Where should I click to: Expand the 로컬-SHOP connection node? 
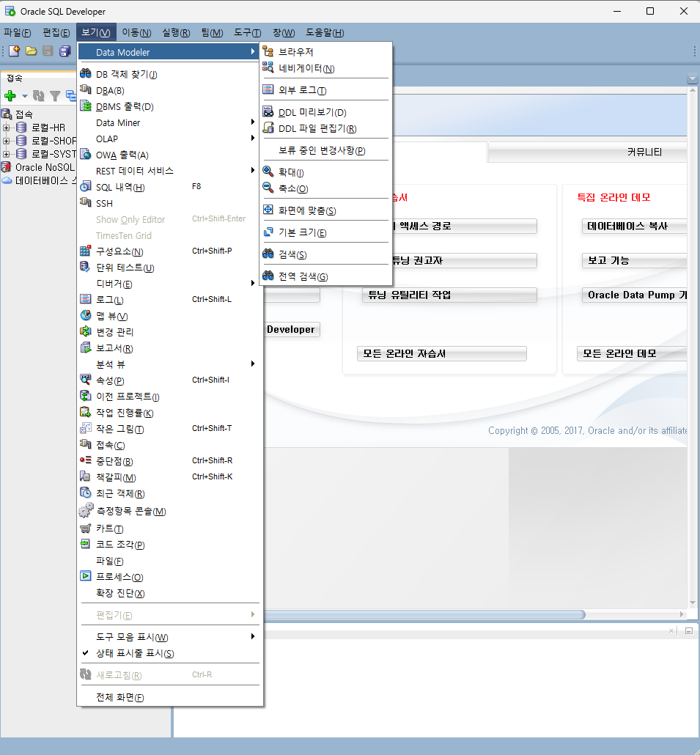click(7, 141)
